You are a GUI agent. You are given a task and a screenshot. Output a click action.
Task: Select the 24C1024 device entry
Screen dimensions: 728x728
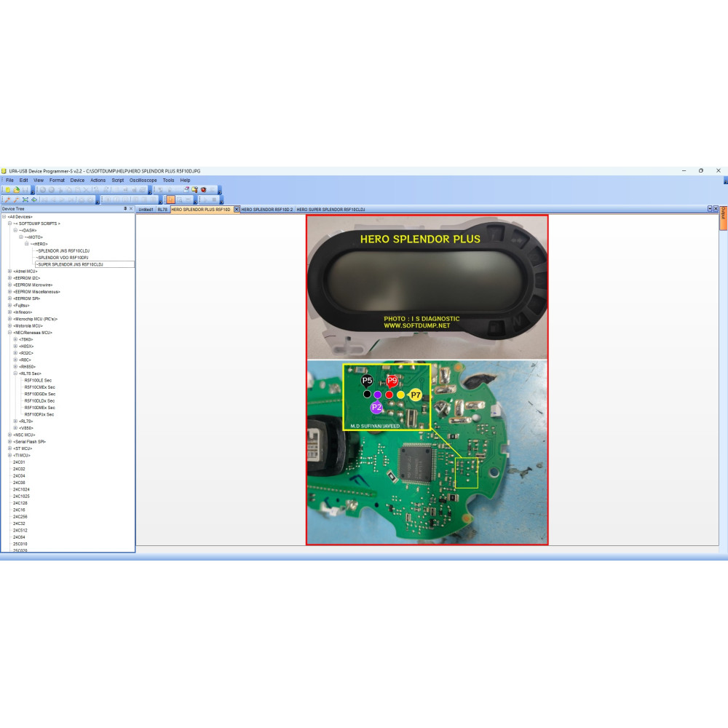point(21,489)
